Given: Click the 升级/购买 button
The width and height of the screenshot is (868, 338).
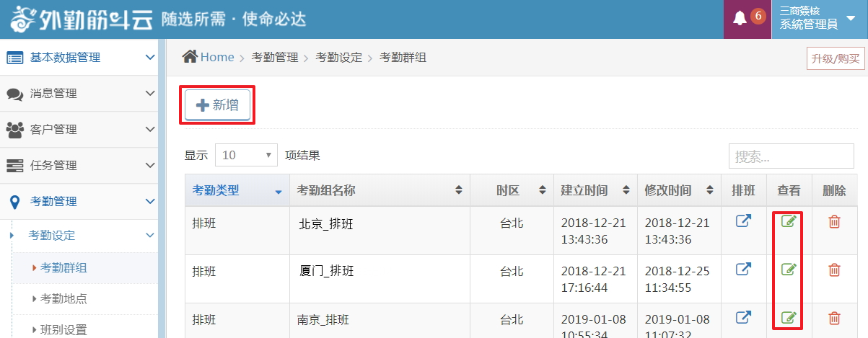Looking at the screenshot, I should tap(836, 58).
